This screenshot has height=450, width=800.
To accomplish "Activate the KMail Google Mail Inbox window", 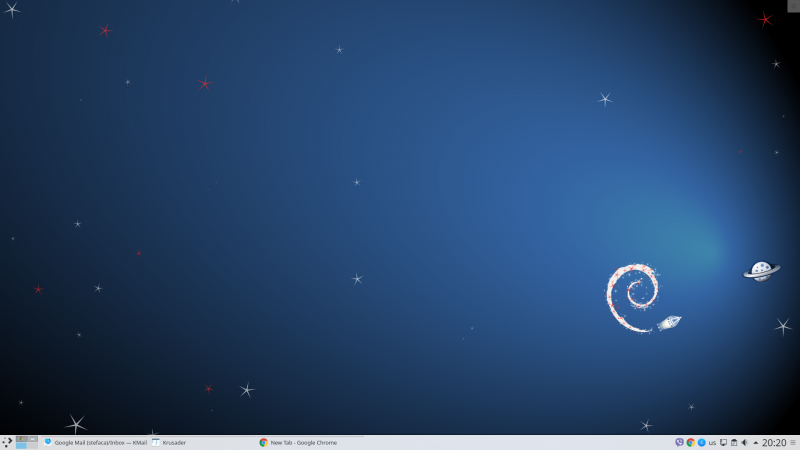I will coord(95,443).
